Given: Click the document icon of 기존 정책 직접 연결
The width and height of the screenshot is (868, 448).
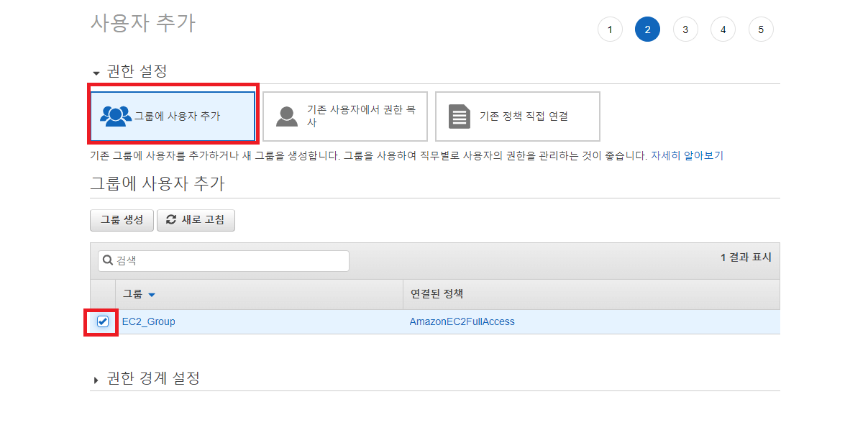Looking at the screenshot, I should coord(459,116).
